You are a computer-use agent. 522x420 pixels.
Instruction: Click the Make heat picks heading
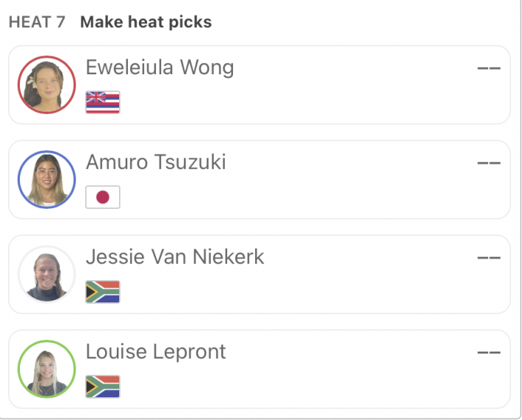(146, 22)
